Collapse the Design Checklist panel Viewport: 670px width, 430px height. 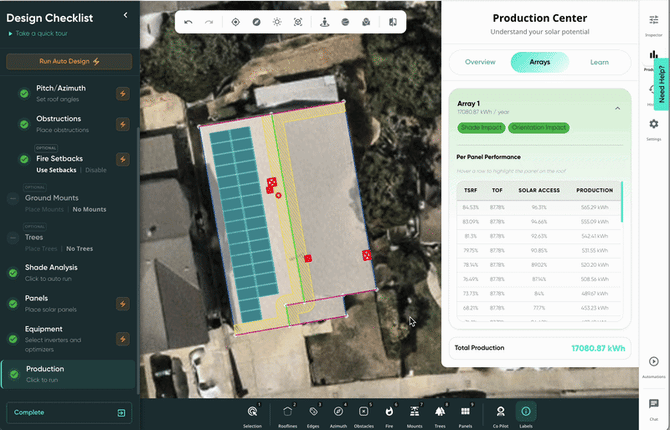point(126,15)
